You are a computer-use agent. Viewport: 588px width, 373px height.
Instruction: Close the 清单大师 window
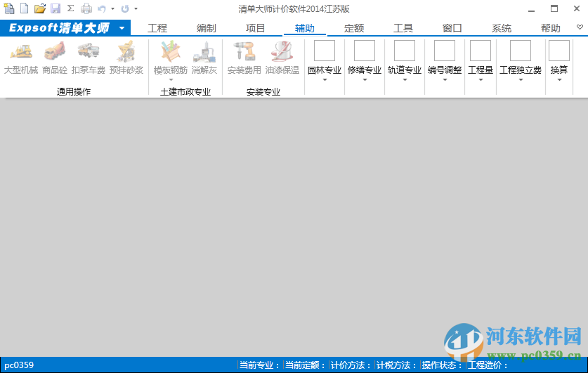tap(577, 8)
